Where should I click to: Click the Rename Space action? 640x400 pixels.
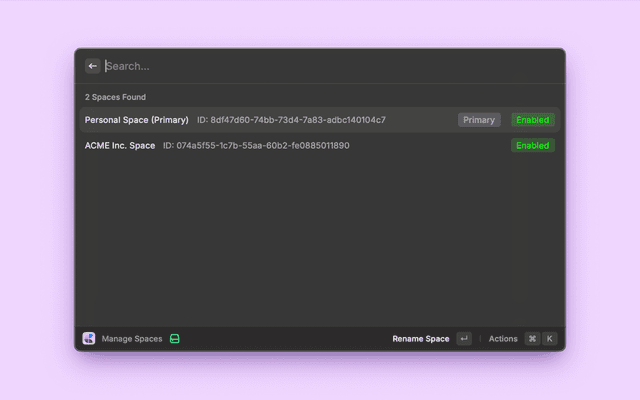(x=421, y=339)
